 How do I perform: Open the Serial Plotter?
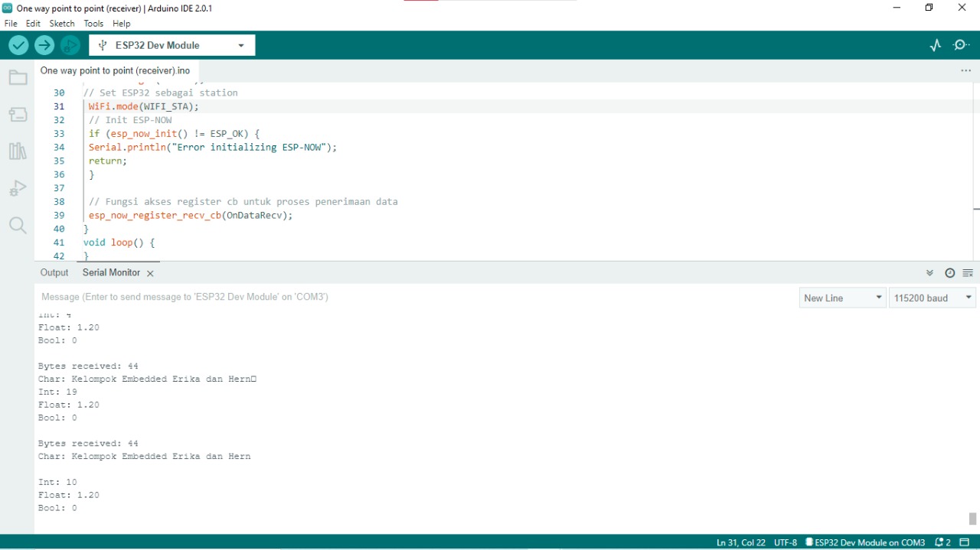click(x=935, y=44)
